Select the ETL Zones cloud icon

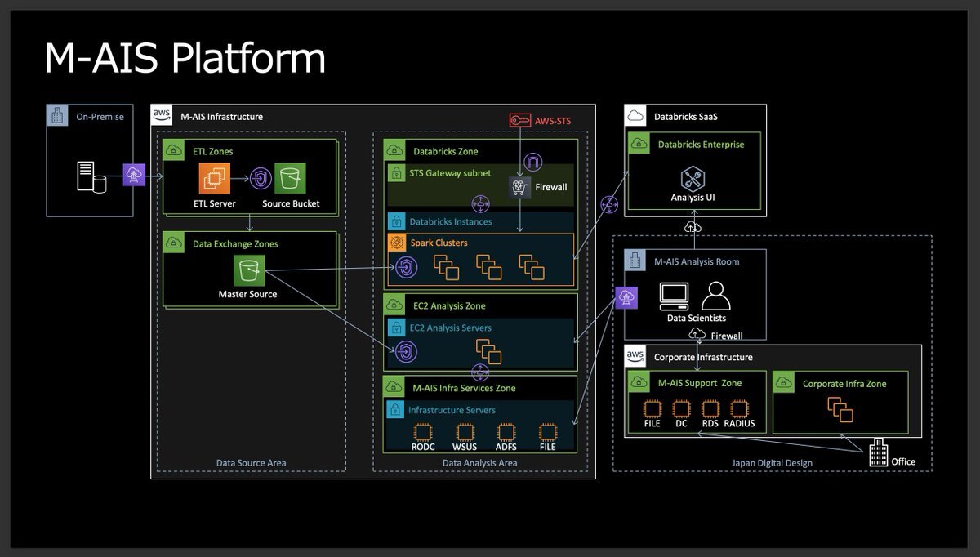pos(172,150)
